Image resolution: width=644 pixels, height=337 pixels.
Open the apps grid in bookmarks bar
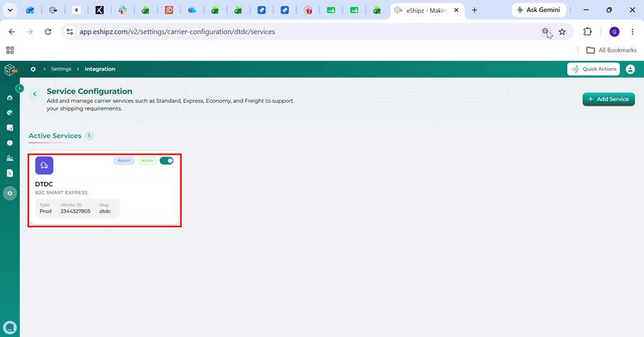[x=10, y=50]
